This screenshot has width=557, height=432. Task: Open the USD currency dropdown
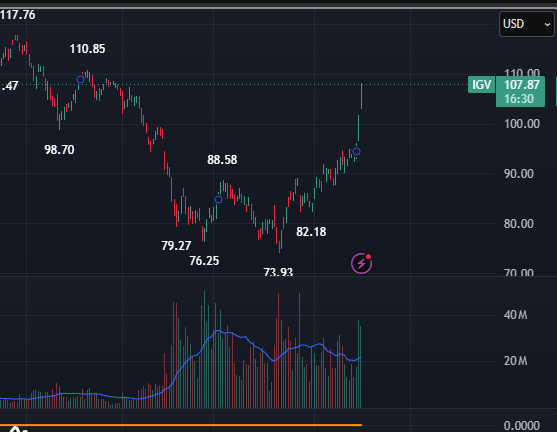[526, 24]
